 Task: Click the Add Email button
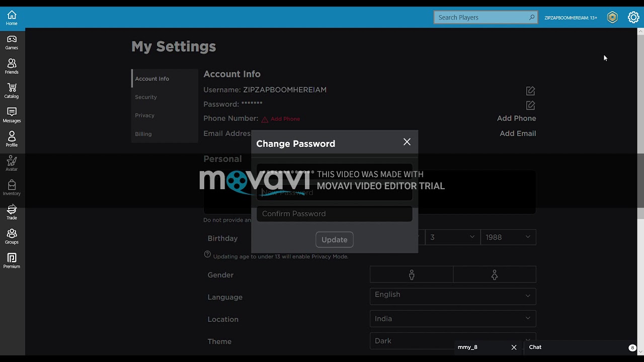tap(518, 134)
